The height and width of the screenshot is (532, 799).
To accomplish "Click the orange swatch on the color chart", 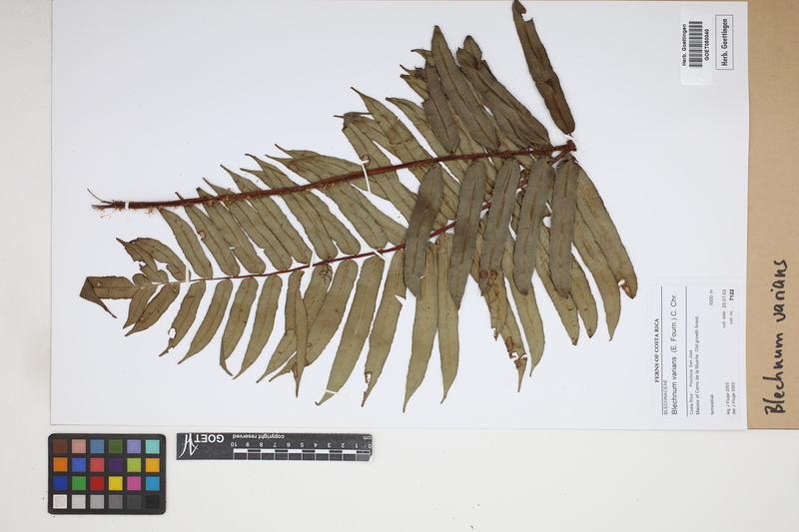I will [x=62, y=465].
